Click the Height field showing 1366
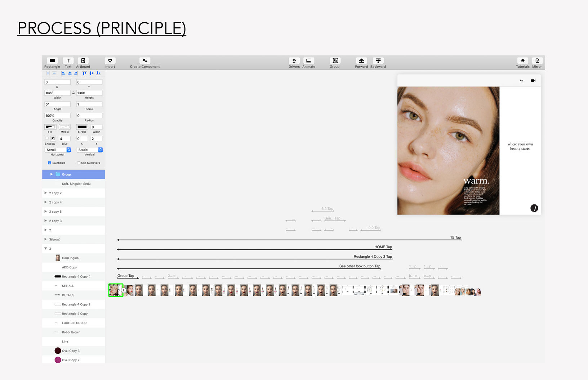Viewport: 588px width, 380px height. 89,93
